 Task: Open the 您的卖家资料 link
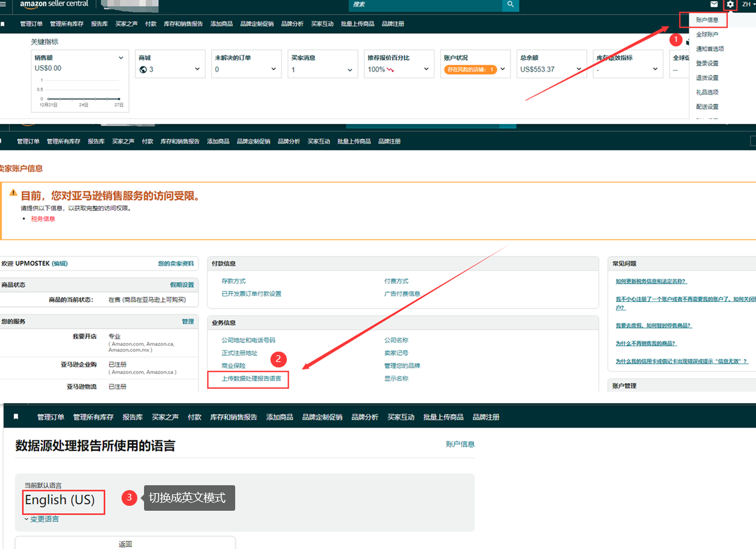coord(176,264)
